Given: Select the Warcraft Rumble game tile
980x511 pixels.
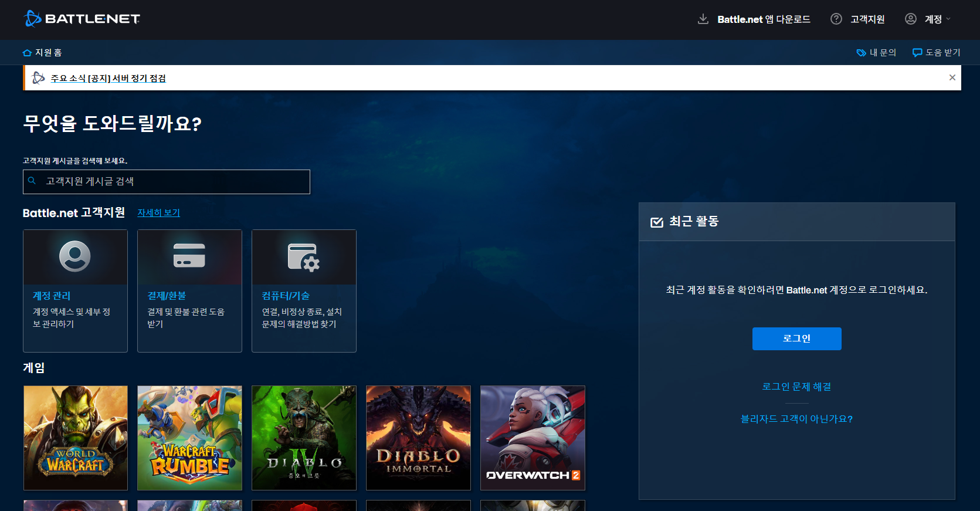Looking at the screenshot, I should click(189, 438).
